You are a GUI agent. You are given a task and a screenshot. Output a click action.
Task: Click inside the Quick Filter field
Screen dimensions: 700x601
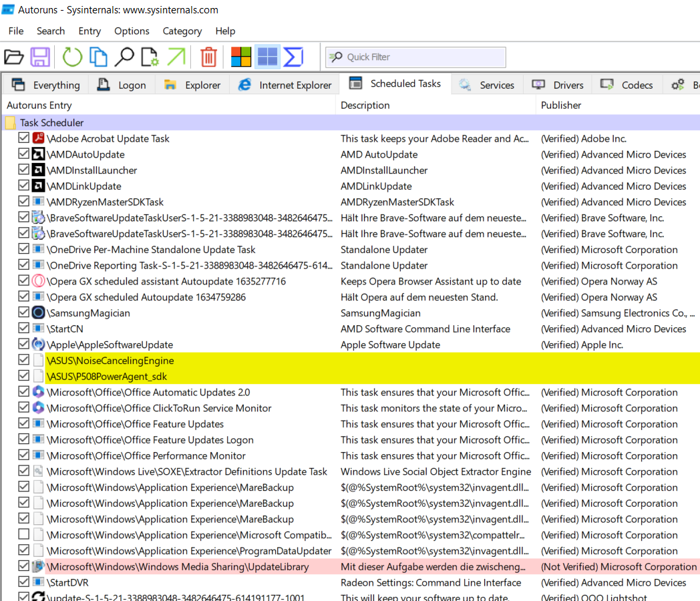point(415,57)
